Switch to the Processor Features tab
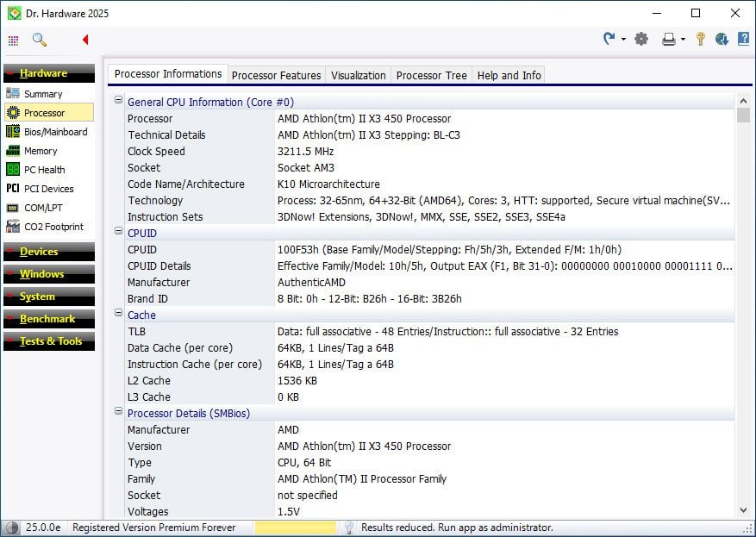This screenshot has width=756, height=537. pyautogui.click(x=276, y=75)
